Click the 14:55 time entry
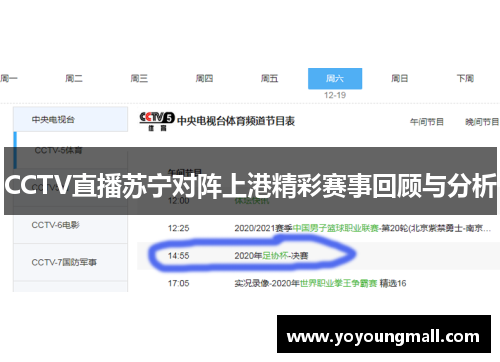 point(179,256)
